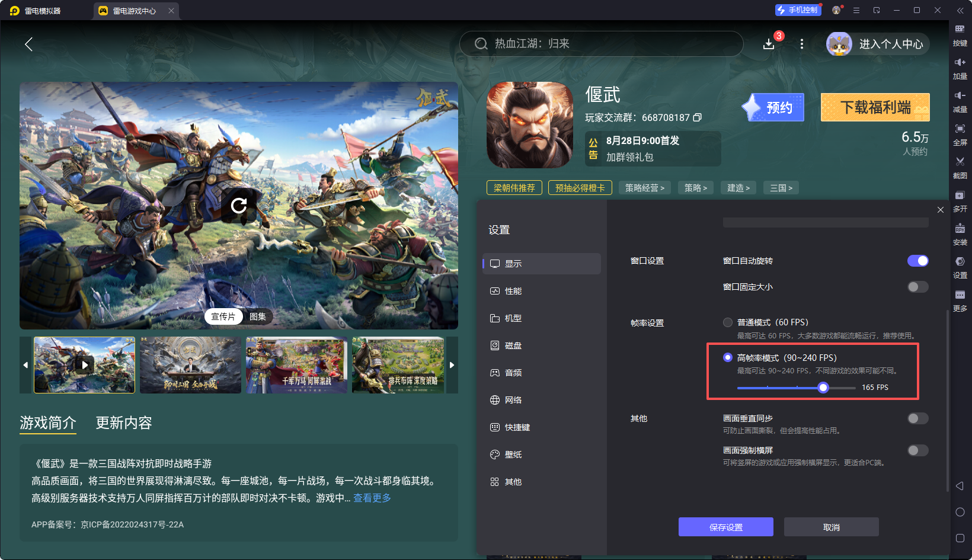Image resolution: width=972 pixels, height=560 pixels.
Task: Open 查看更多 to read full description
Action: (372, 498)
